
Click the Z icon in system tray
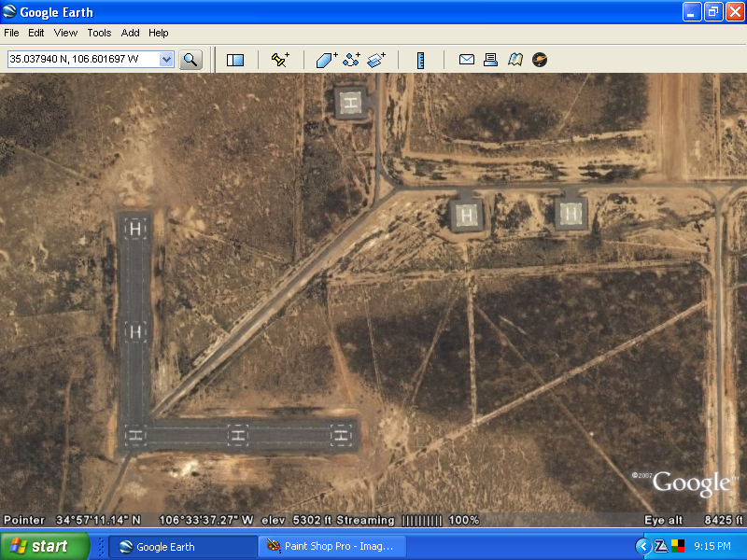point(661,546)
